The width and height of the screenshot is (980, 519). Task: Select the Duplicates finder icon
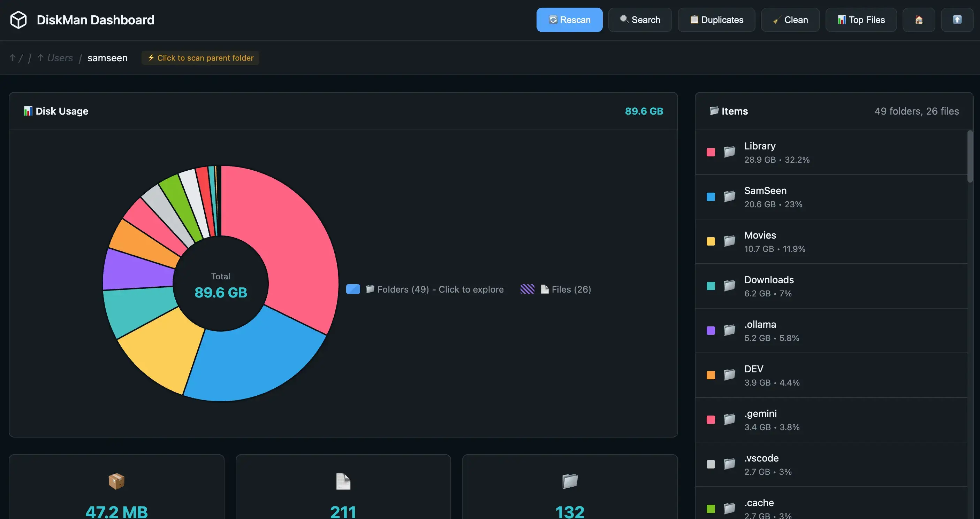click(x=694, y=20)
